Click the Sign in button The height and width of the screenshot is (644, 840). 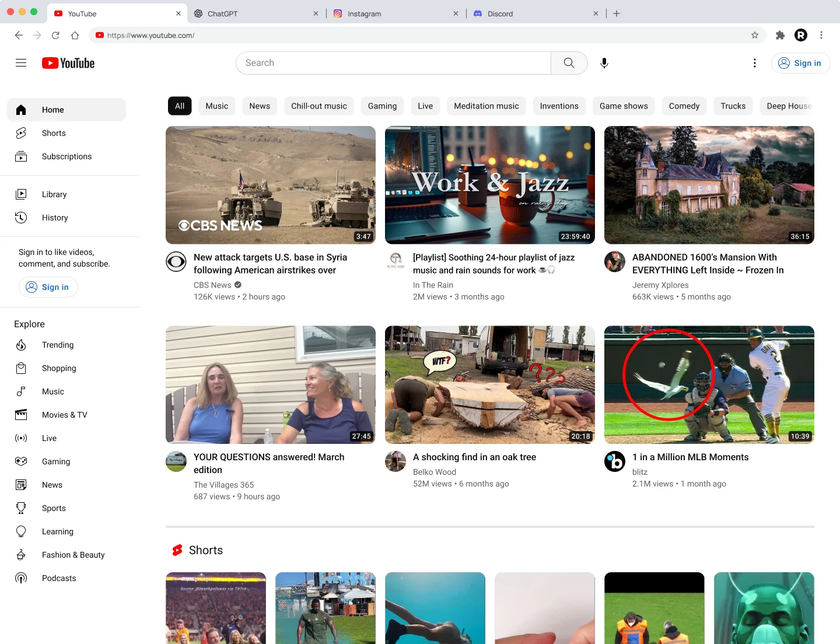click(800, 63)
